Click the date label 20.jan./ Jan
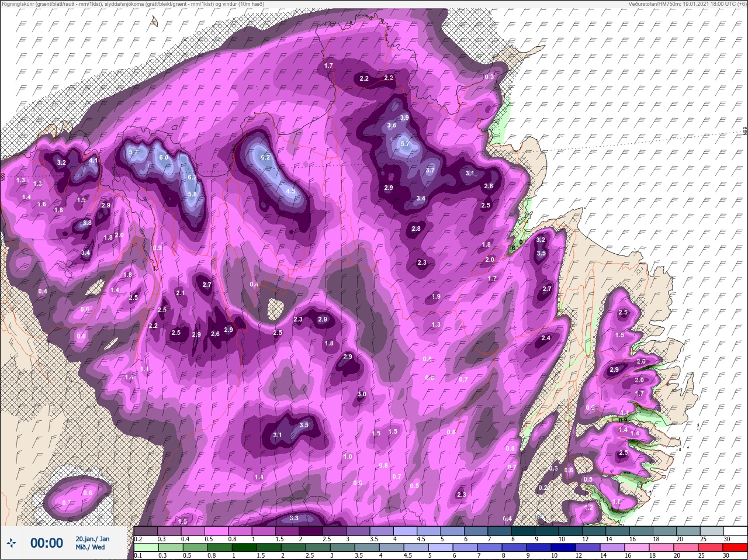Image resolution: width=748 pixels, height=560 pixels. click(92, 538)
